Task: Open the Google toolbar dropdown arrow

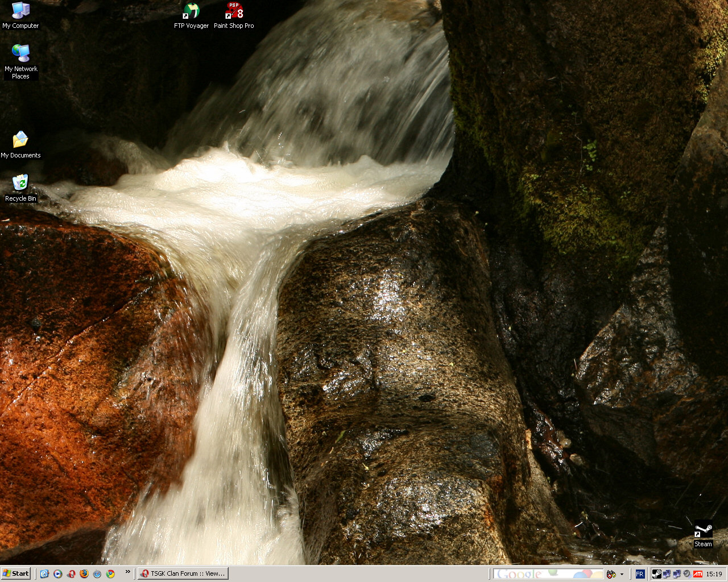Action: tap(622, 575)
